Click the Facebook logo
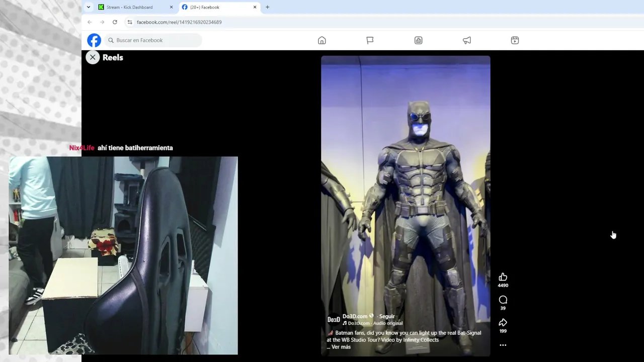The height and width of the screenshot is (362, 644). [94, 40]
